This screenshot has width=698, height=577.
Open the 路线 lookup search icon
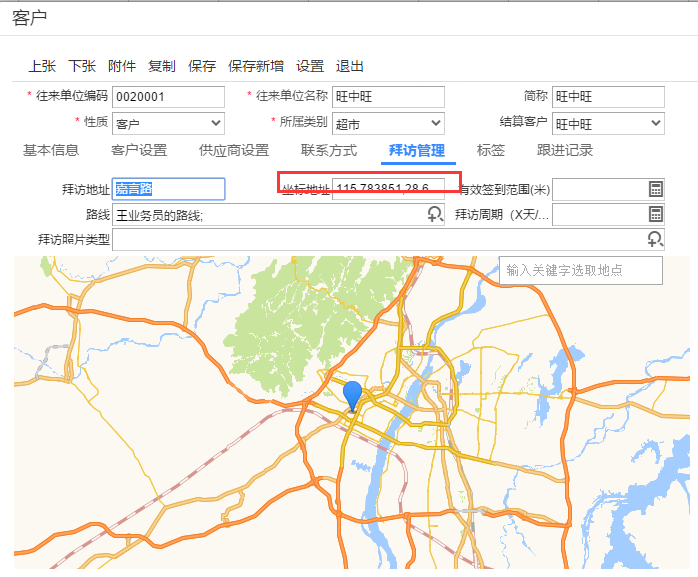pos(435,214)
